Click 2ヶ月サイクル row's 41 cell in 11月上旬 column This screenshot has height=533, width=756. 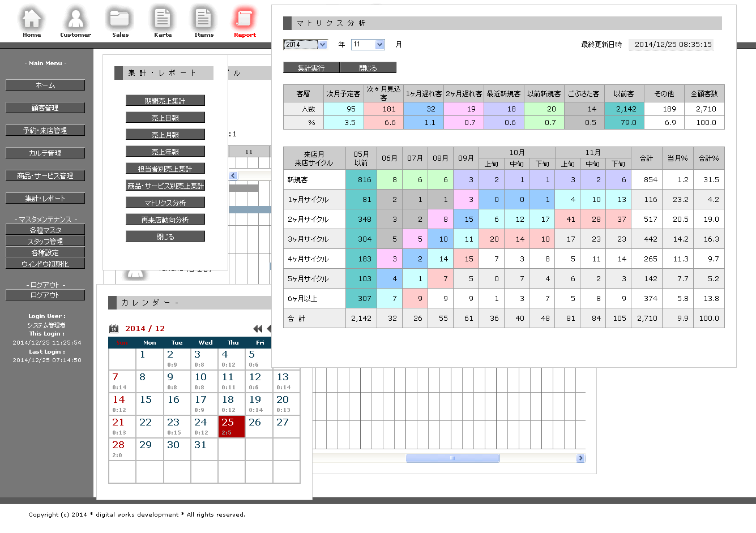tap(568, 219)
